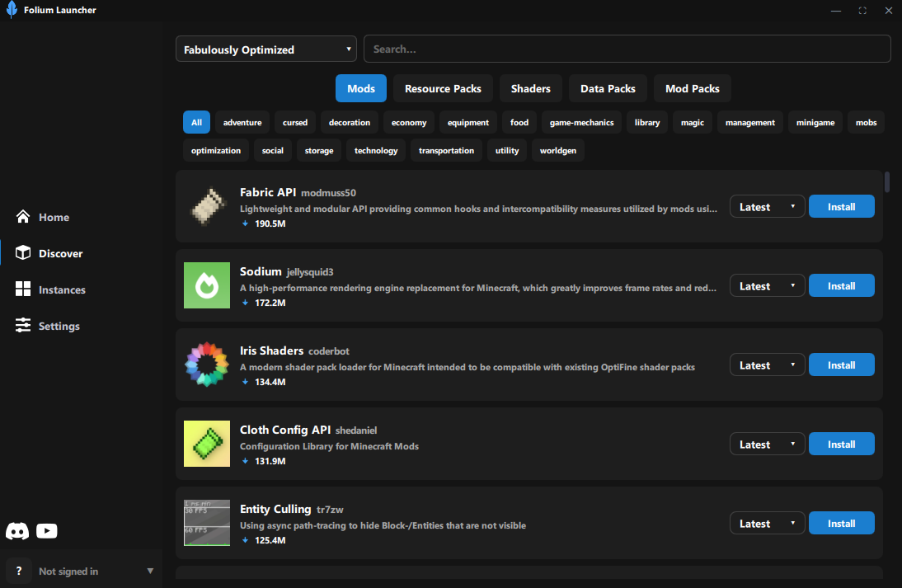Viewport: 902px width, 588px height.
Task: Switch to the Resource Packs tab
Action: click(443, 88)
